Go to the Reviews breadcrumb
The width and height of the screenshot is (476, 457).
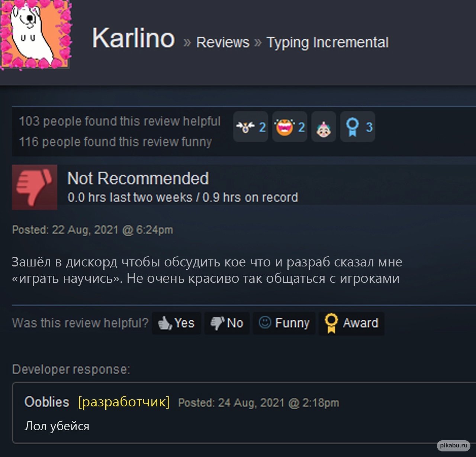point(223,42)
